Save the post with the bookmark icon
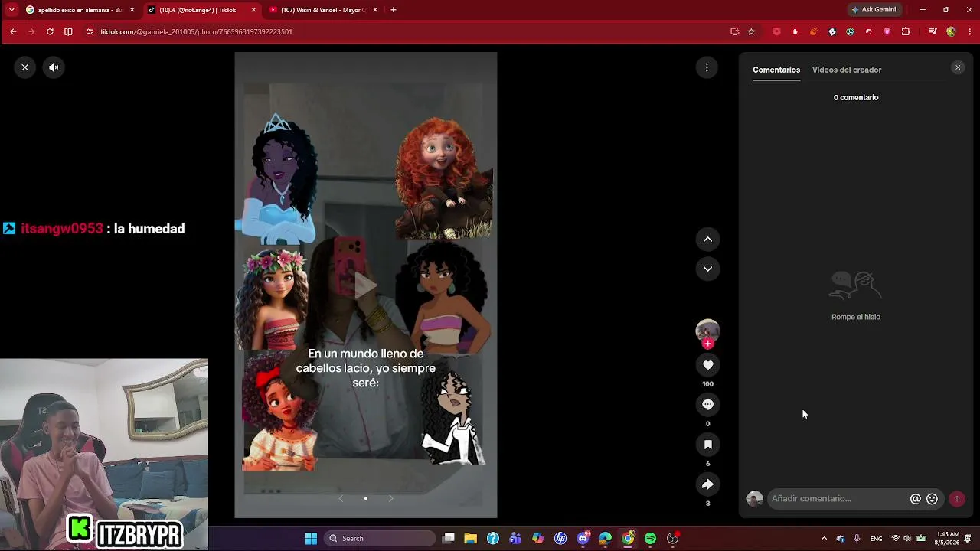This screenshot has height=551, width=980. (x=707, y=445)
